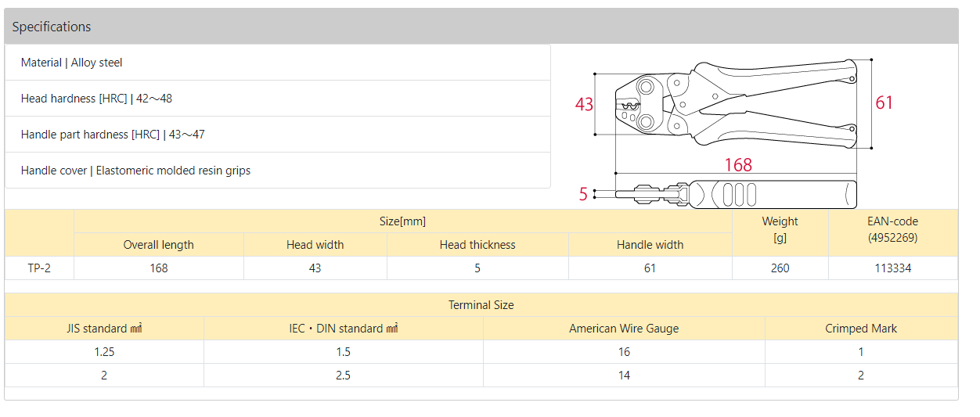Click the red 168 length dimension label
The width and height of the screenshot is (980, 417).
[737, 164]
